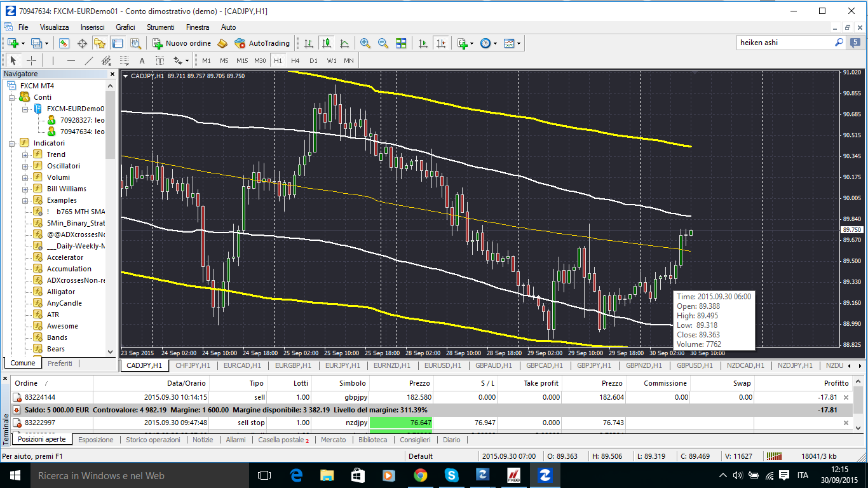Select the text label tool
The image size is (868, 488).
point(159,60)
